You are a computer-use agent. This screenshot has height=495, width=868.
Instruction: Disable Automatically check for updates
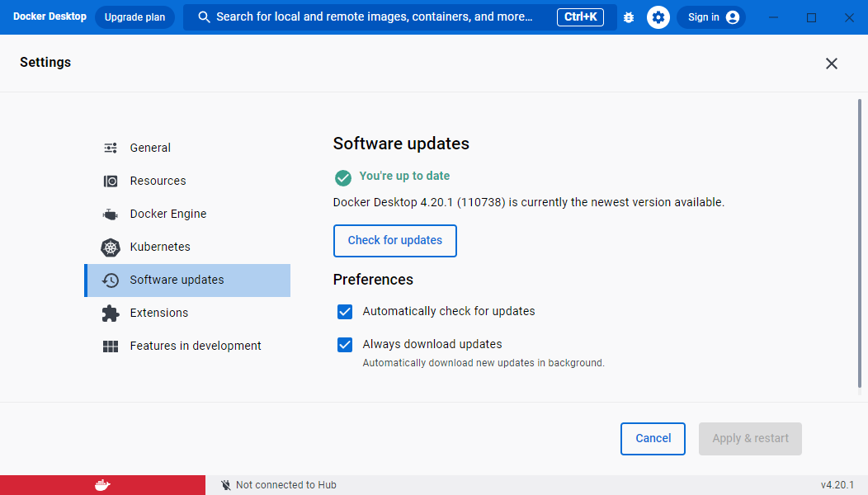(345, 312)
